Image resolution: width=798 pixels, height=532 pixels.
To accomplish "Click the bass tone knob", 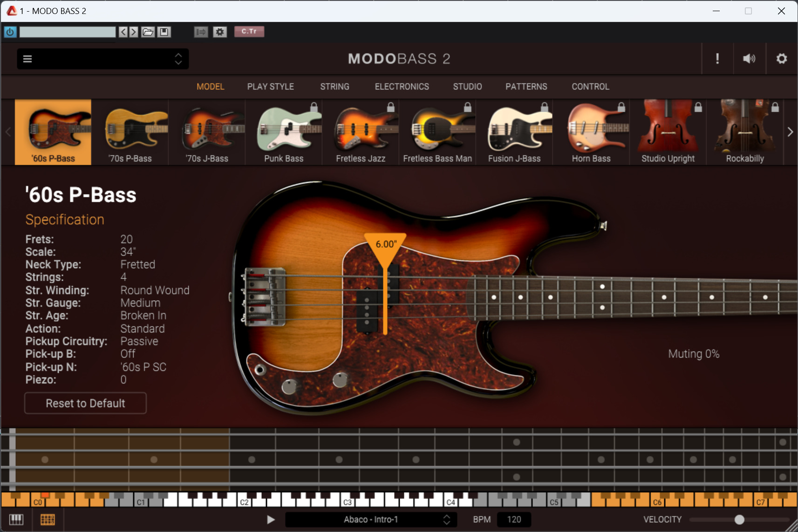I will pos(289,387).
